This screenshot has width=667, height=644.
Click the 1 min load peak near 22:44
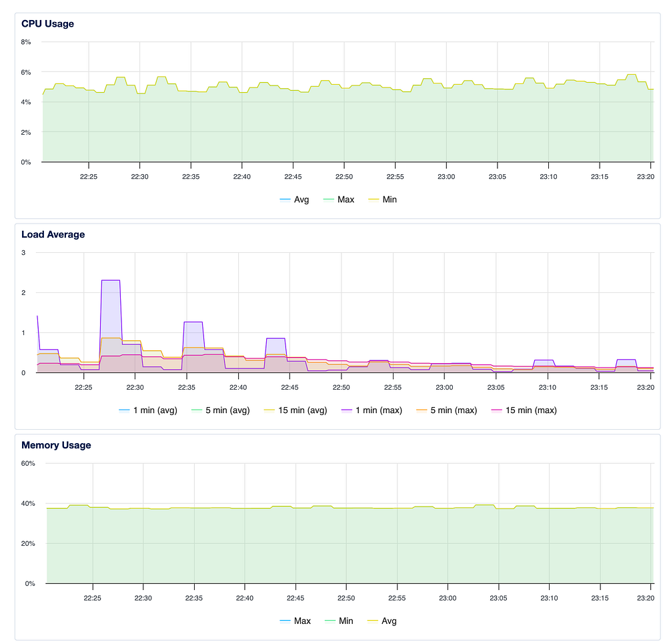tap(275, 338)
